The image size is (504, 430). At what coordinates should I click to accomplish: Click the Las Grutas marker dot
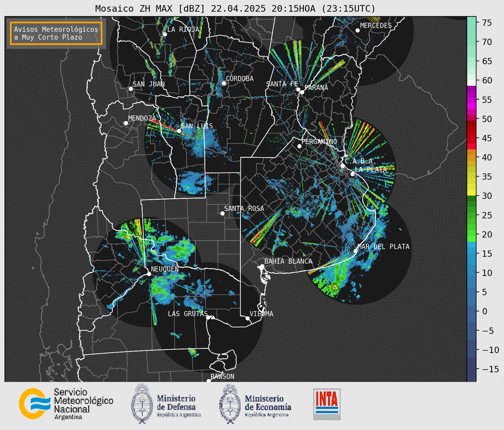click(208, 317)
